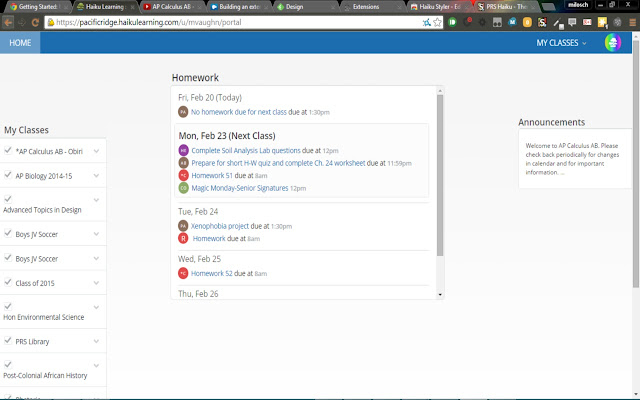Click the blue M cloud extension icon
640x400 pixels.
click(512, 22)
